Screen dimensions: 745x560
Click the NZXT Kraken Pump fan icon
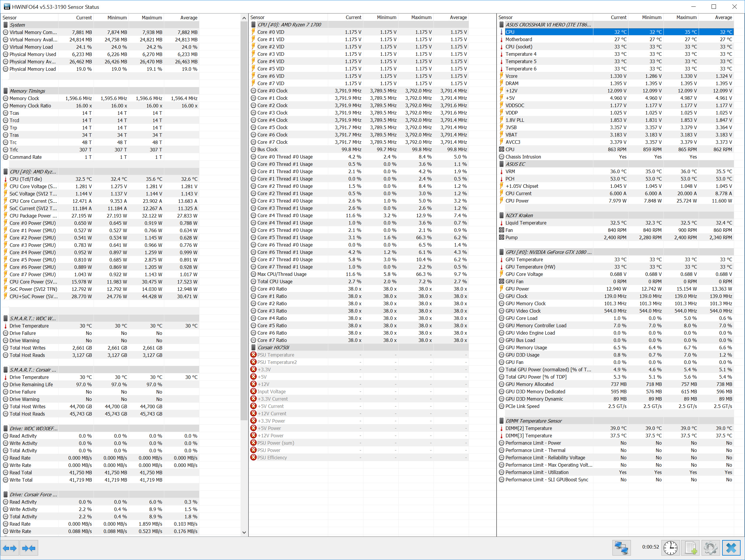pos(502,237)
